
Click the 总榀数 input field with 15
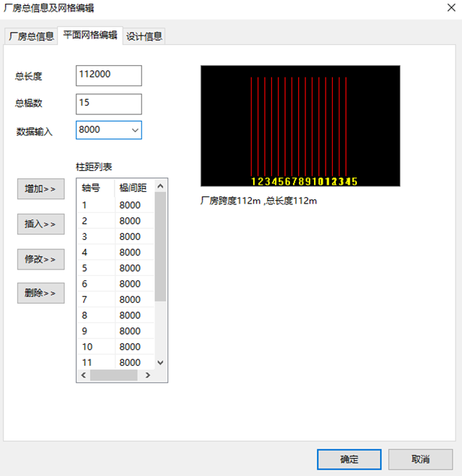click(109, 104)
